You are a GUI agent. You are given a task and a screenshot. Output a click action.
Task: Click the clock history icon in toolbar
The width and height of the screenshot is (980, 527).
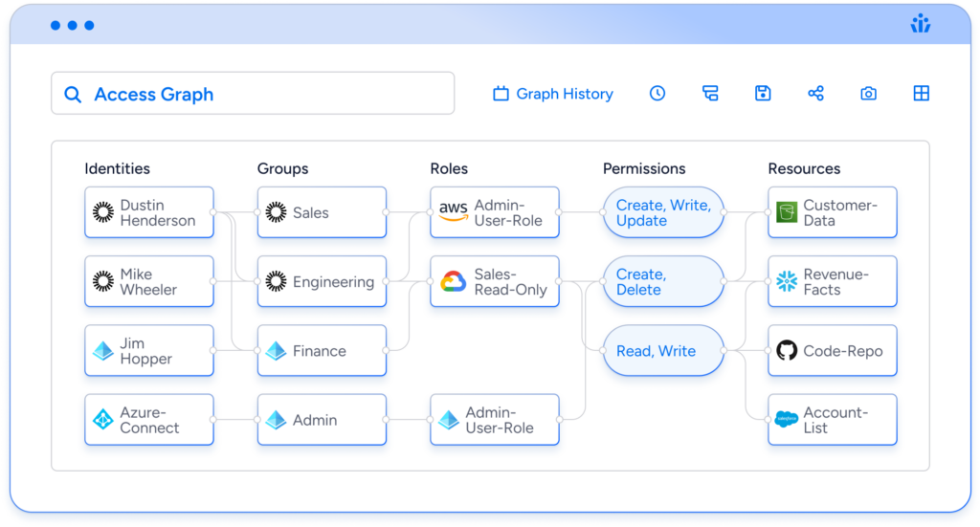coord(657,94)
